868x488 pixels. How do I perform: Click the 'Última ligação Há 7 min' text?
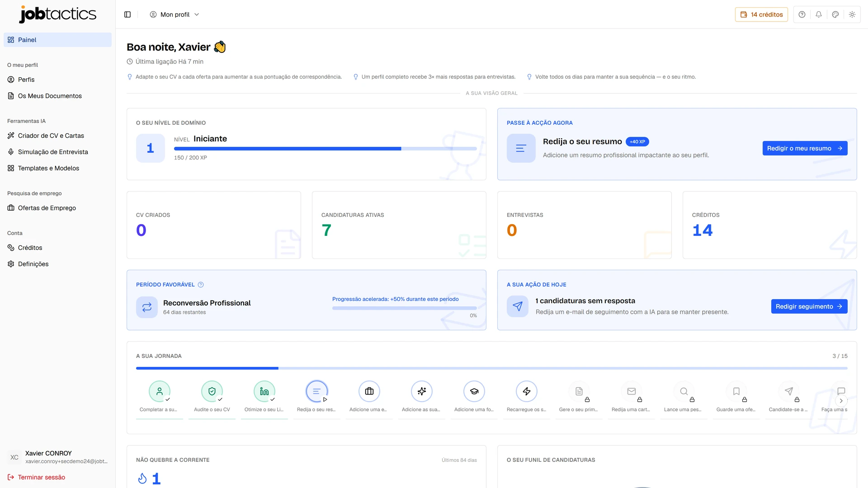[x=170, y=61]
